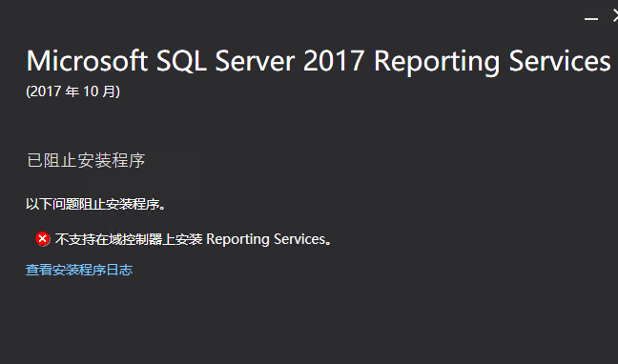Click the (2017 年 10 月) version date text

[x=72, y=91]
